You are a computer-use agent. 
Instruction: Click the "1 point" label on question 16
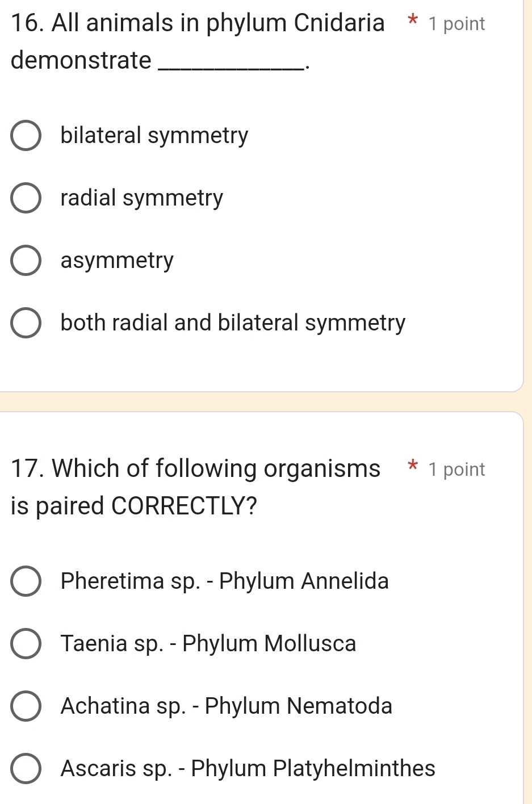pos(457,24)
